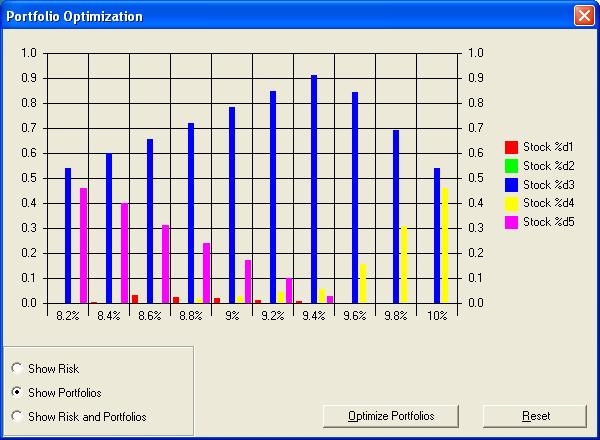Select the Show Portfolios option
Image resolution: width=600 pixels, height=440 pixels.
(x=16, y=393)
